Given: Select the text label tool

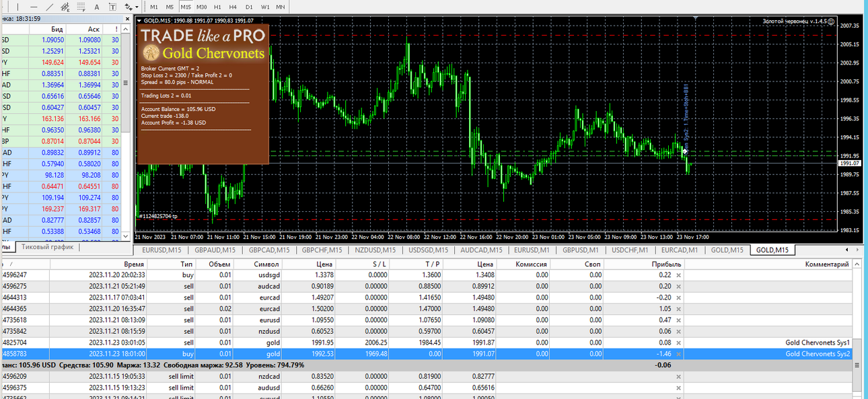Looking at the screenshot, I should (112, 7).
